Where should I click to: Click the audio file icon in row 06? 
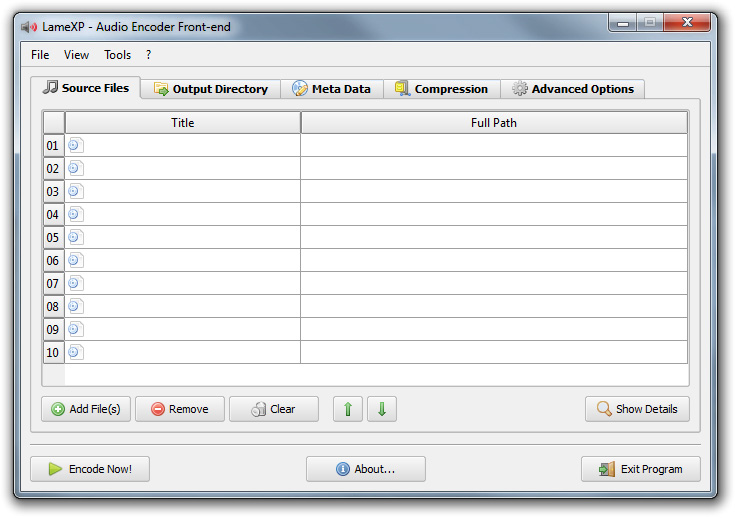click(75, 260)
